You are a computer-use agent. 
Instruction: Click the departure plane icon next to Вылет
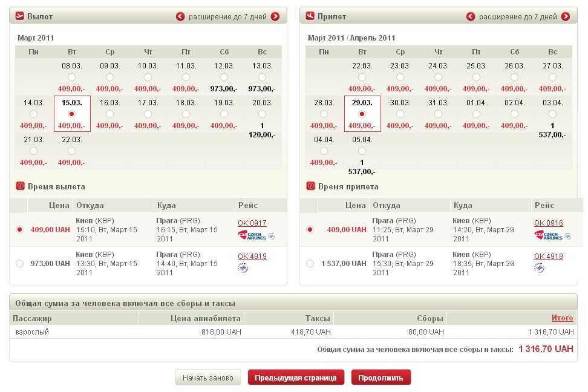point(20,16)
